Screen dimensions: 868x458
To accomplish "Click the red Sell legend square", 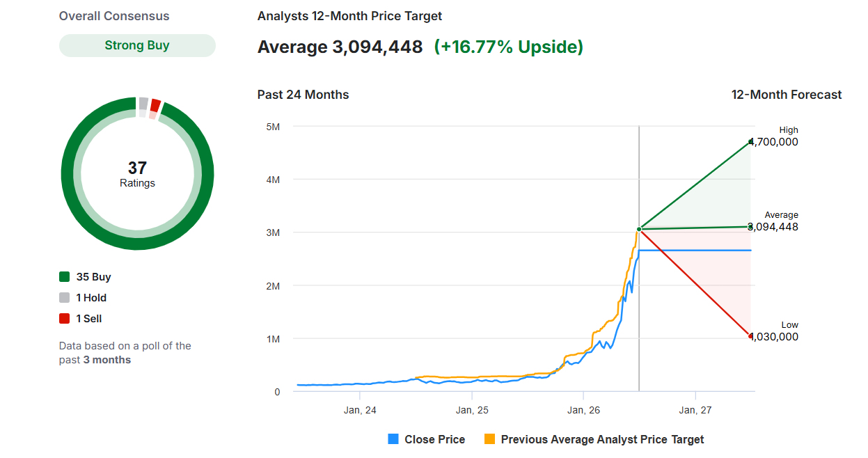I will 65,319.
